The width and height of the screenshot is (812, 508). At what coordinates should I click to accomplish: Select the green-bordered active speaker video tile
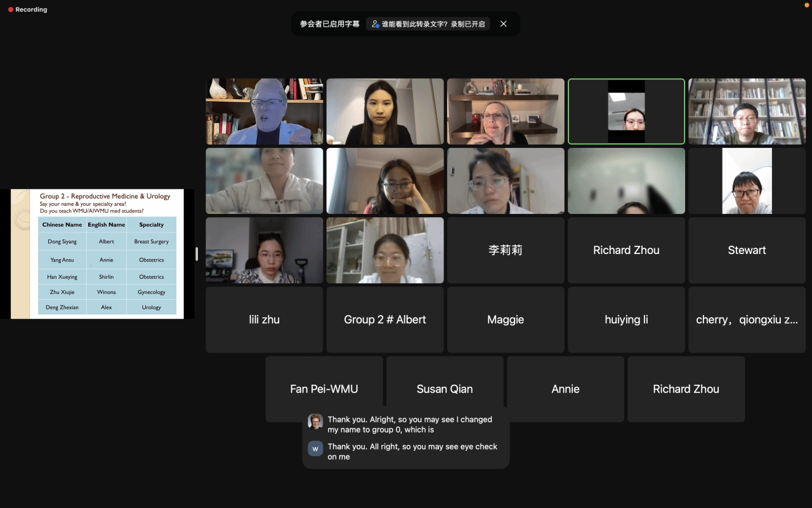626,112
